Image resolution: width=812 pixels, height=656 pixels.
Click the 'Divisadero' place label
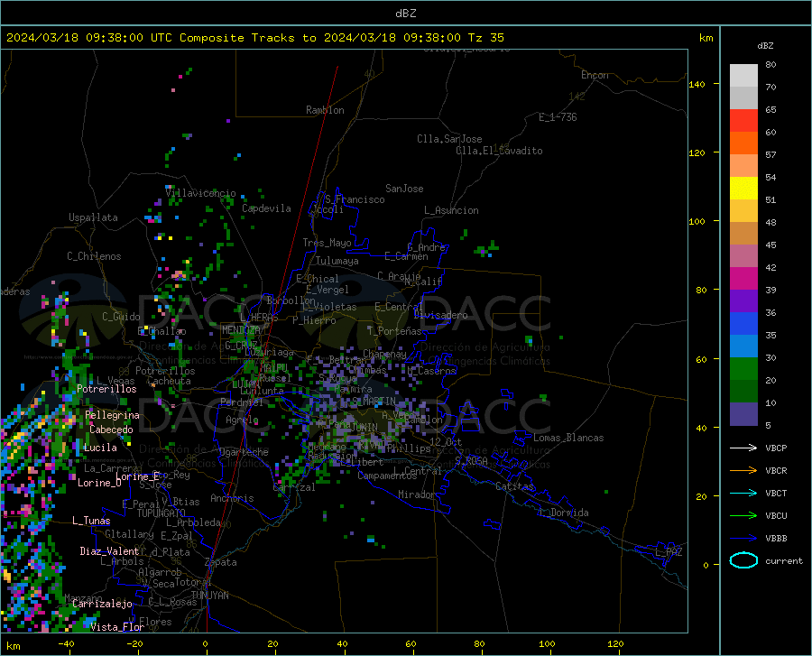440,315
